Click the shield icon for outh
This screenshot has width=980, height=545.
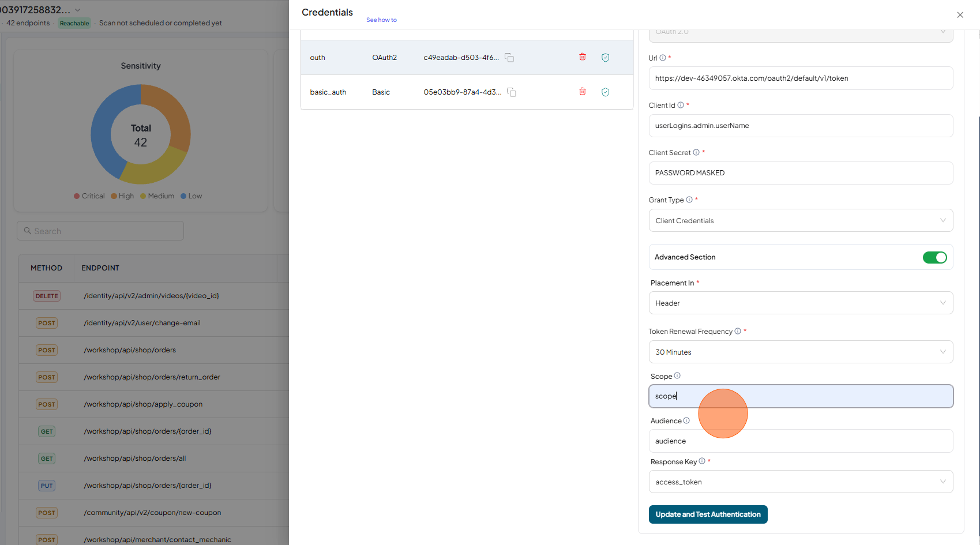tap(606, 58)
